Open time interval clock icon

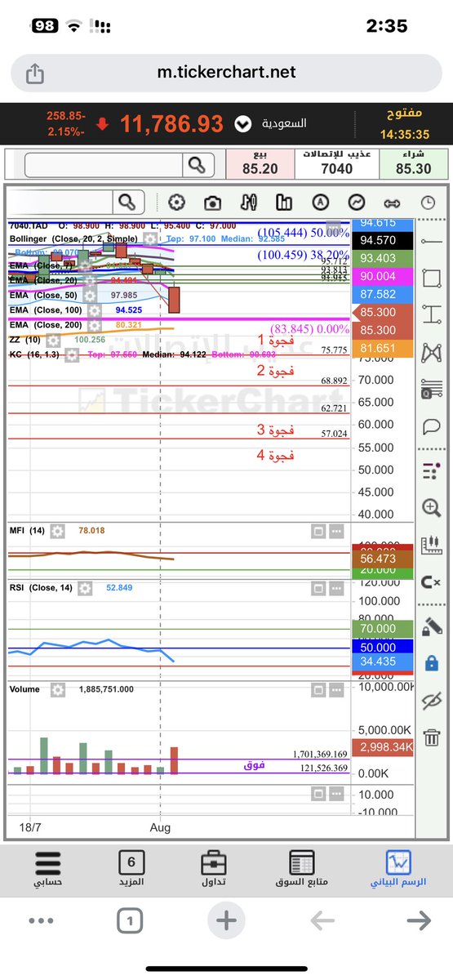pos(429,203)
